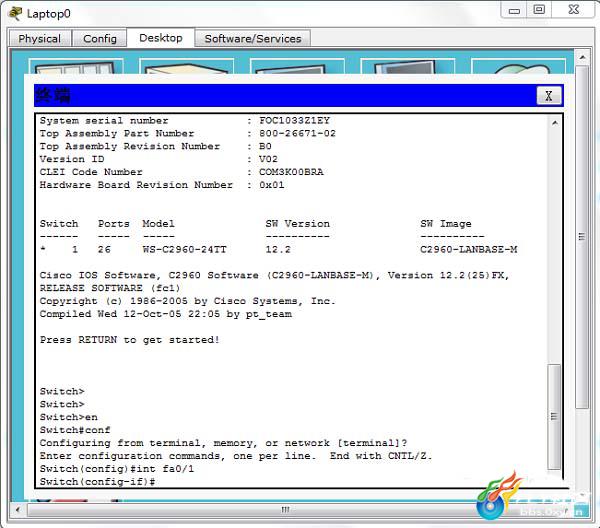Screen dimensions: 600x528
Task: Click the horizontal scrollbar thumb
Action: 285,510
